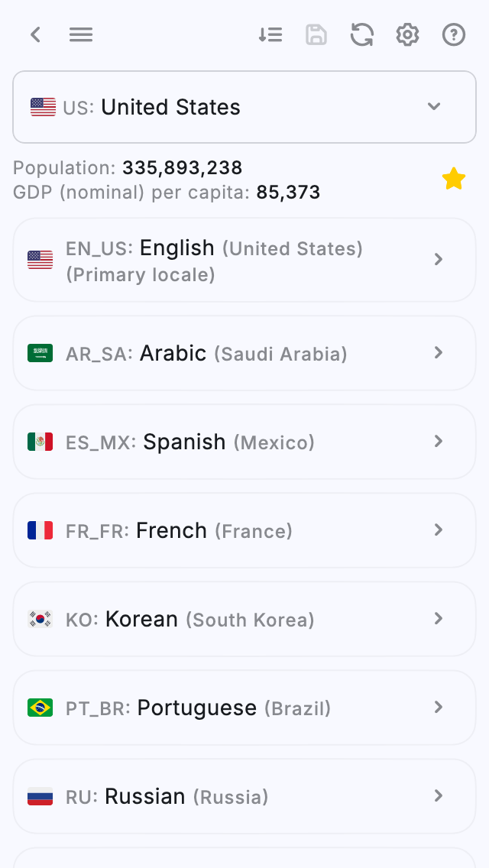The image size is (489, 868).
Task: Select the Portuguese (Brazil) locale row
Action: [x=244, y=708]
